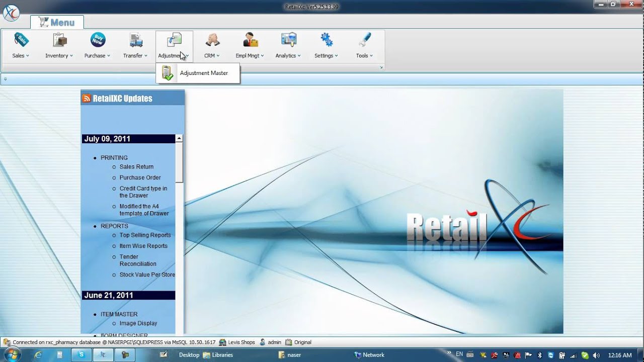Click the clock showing 12:16 AM
644x362 pixels.
pyautogui.click(x=620, y=355)
